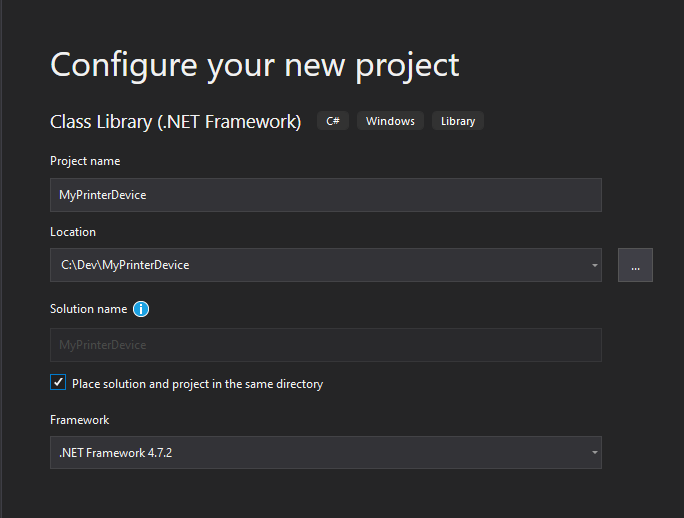Viewport: 684px width, 518px height.
Task: Open the Framework dropdown arrow
Action: tap(595, 453)
